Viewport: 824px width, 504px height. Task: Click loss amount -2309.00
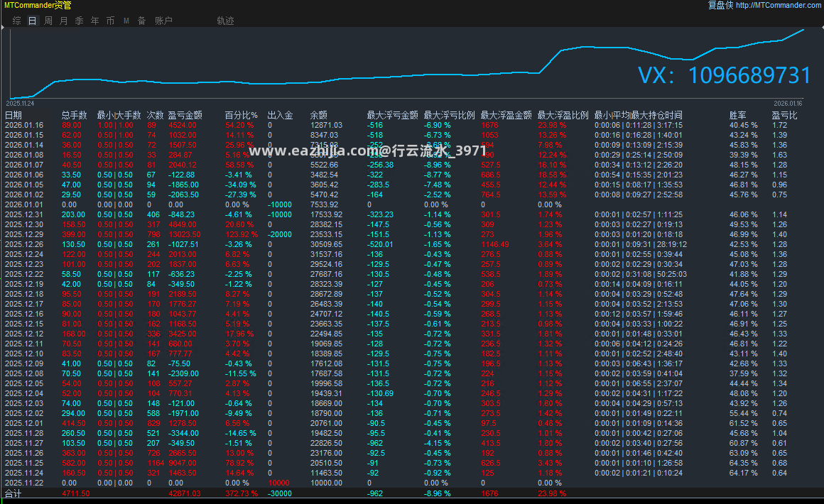tap(183, 374)
